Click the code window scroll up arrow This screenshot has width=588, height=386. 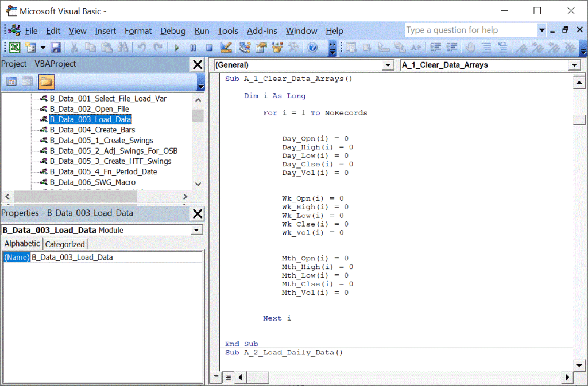click(579, 82)
